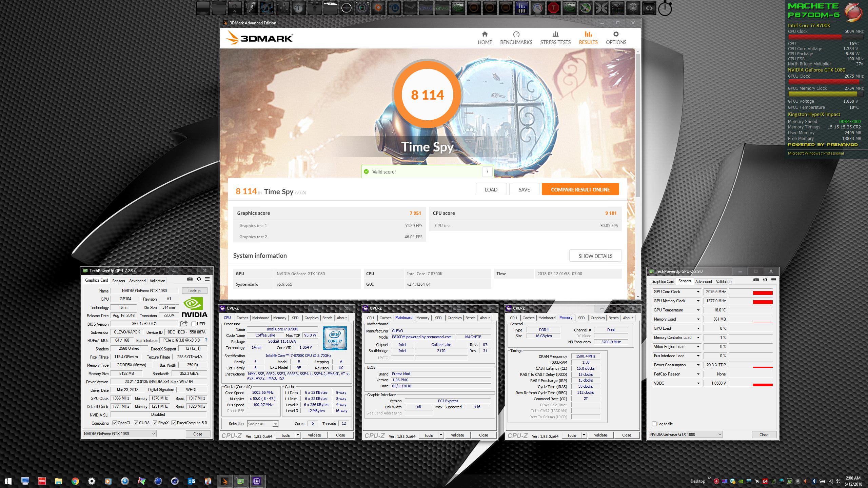Open the SPD tab in the Memory CPU-Z window

click(581, 318)
